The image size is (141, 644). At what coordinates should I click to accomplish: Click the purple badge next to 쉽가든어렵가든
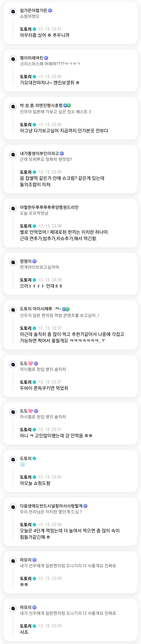[50, 10]
